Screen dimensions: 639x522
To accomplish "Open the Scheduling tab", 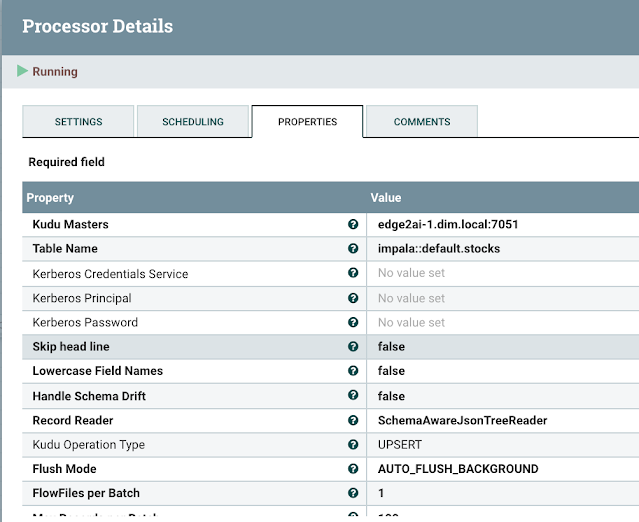I will (193, 122).
